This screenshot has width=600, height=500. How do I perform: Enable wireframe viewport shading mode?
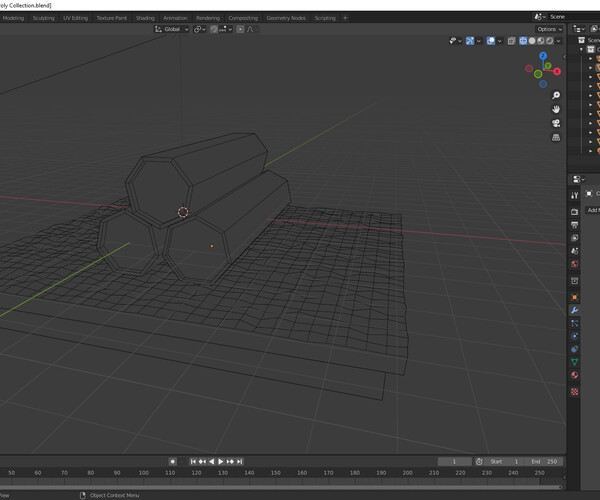(522, 41)
